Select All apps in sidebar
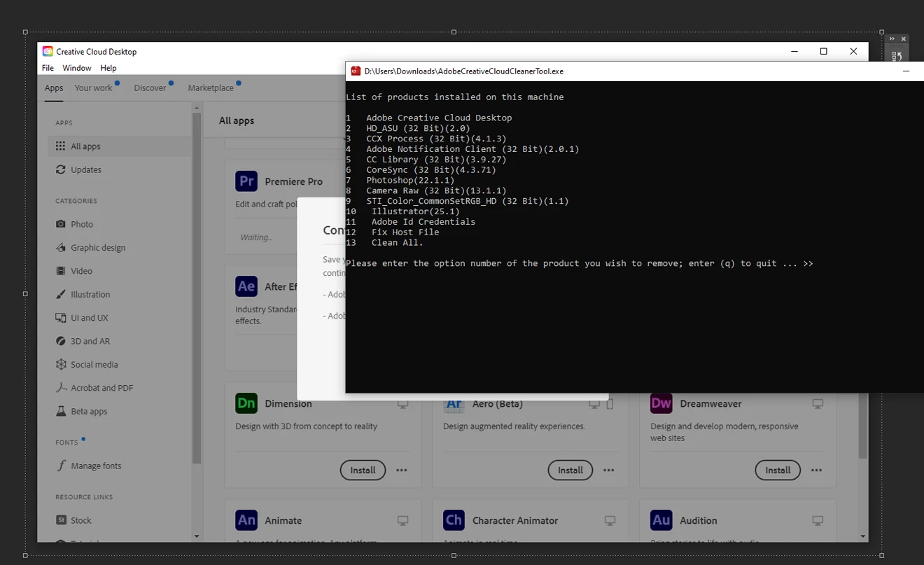Viewport: 924px width, 565px height. tap(120, 146)
